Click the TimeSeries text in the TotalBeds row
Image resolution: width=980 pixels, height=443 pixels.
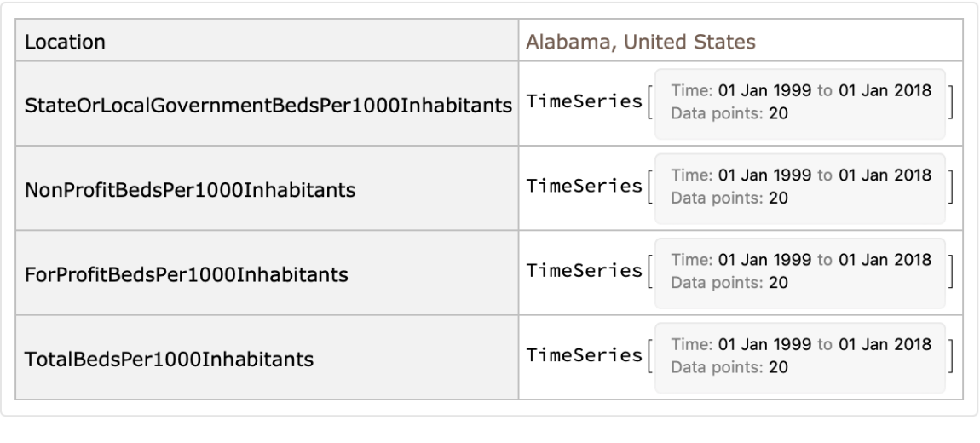(x=585, y=357)
